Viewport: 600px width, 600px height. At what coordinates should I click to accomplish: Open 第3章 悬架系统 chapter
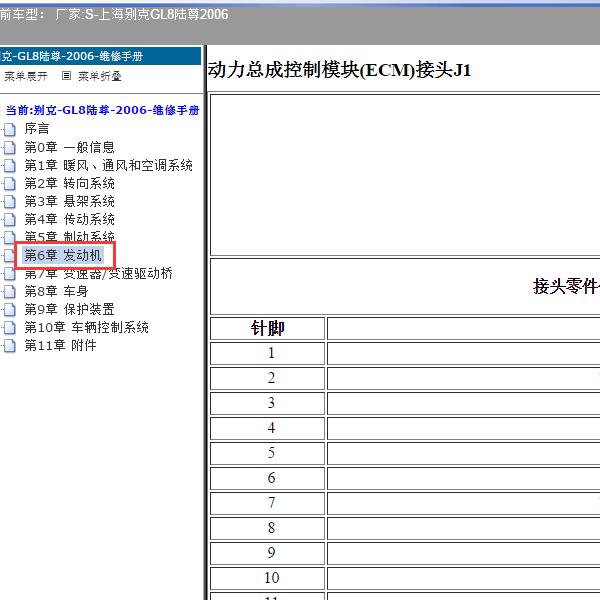pyautogui.click(x=69, y=201)
